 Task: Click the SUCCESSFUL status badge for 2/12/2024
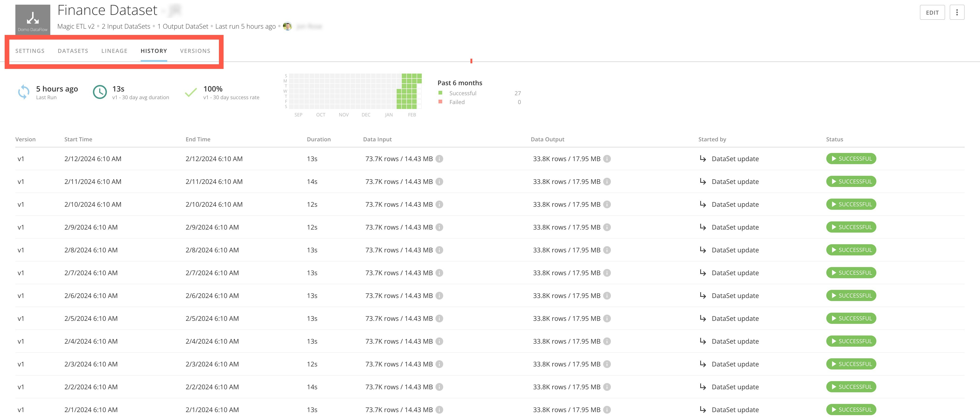pyautogui.click(x=851, y=159)
